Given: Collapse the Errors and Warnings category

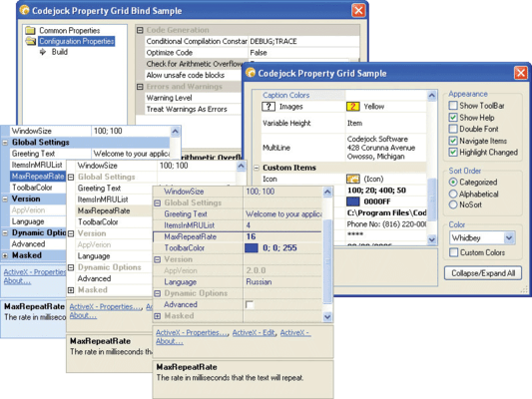Looking at the screenshot, I should tap(140, 87).
